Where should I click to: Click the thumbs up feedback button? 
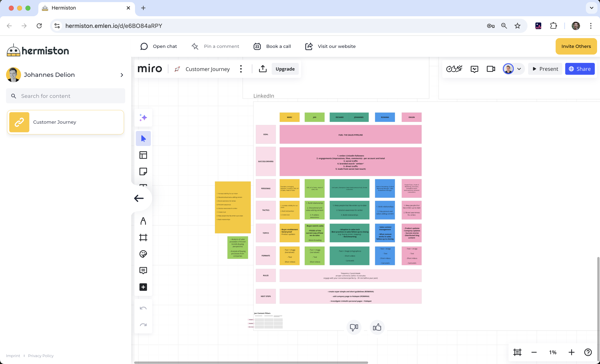tap(377, 327)
